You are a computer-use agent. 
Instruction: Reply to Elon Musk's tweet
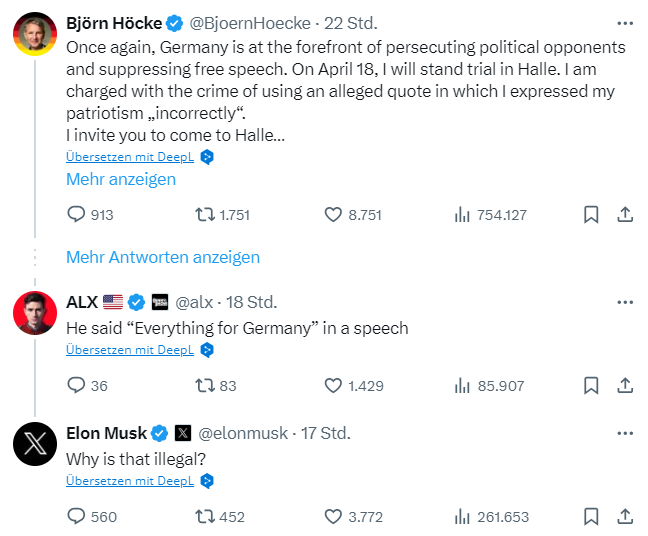click(x=76, y=516)
